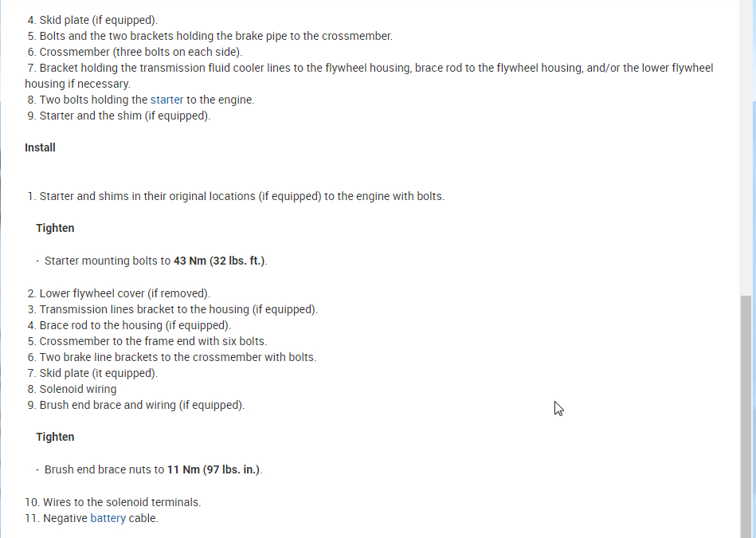Click the "Starter and the shim" removal step

124,116
